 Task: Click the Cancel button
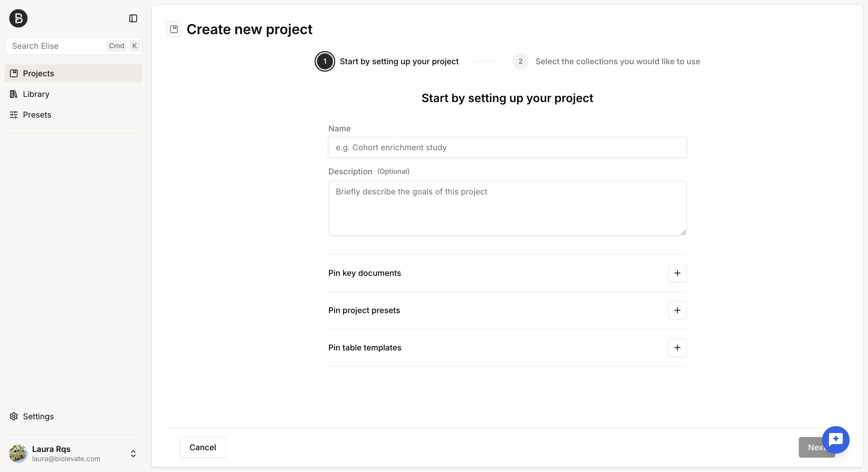pos(203,447)
